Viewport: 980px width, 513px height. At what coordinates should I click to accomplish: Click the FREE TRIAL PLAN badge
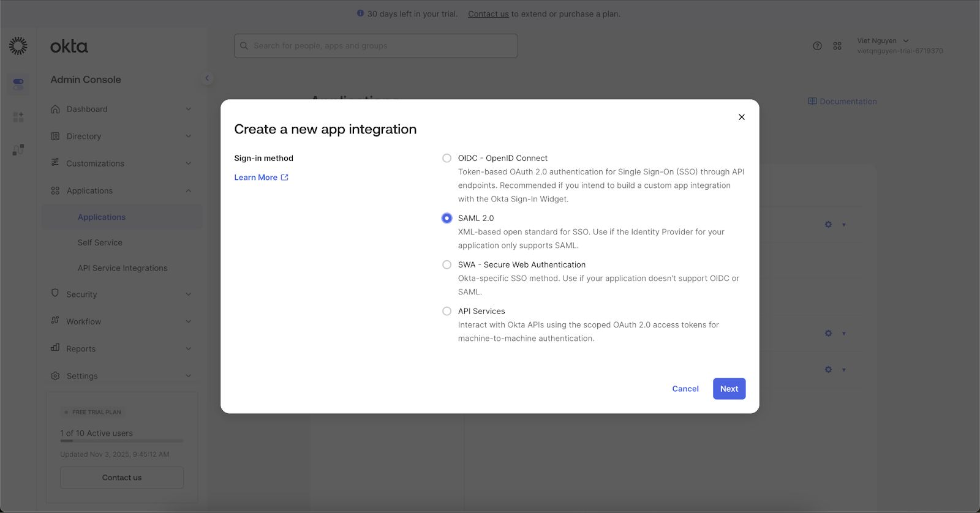pyautogui.click(x=92, y=412)
